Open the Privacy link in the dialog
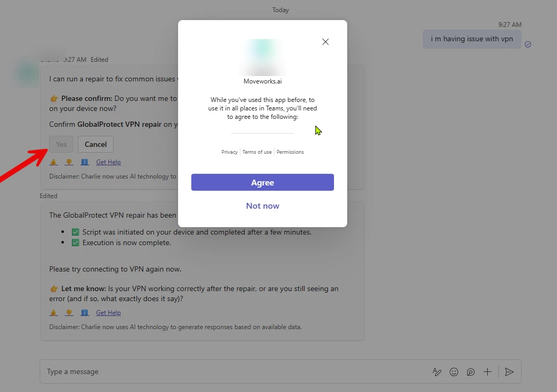 tap(229, 152)
